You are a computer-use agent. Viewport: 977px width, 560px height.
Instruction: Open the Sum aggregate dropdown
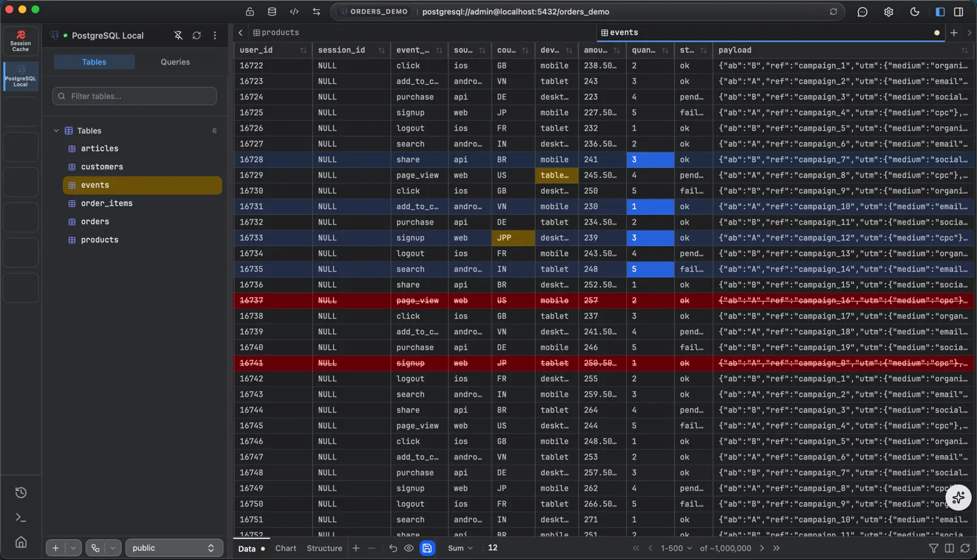click(460, 548)
